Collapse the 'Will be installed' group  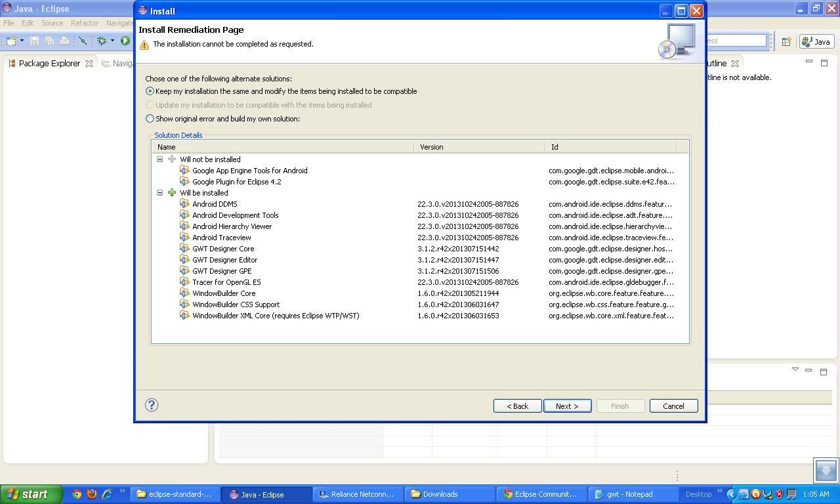(x=159, y=193)
